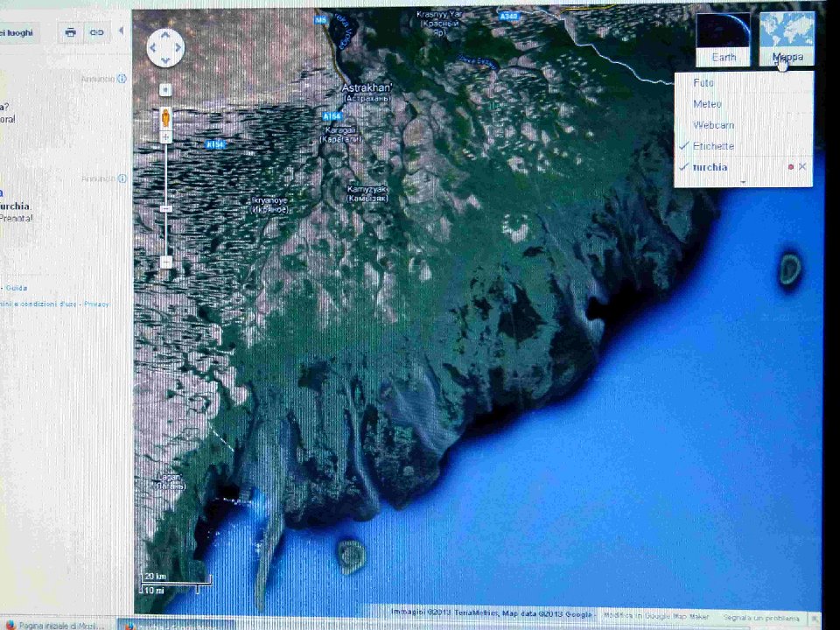Screen dimensions: 840x630
Task: Switch to 'Pagina iniziale di Mozilla' taskbar window
Action: coord(58,625)
